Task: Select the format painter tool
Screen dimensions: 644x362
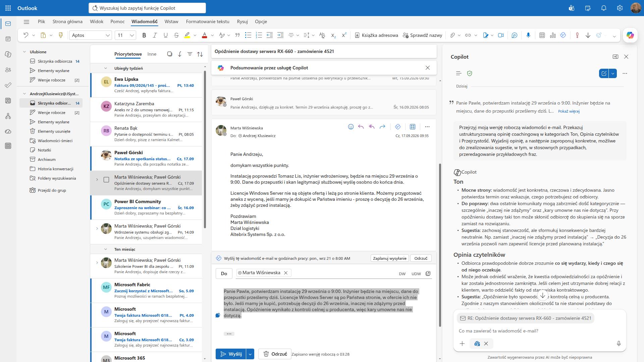Action: (61, 35)
